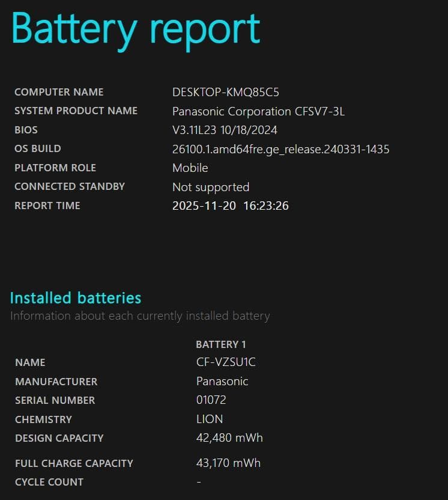Click the manufacturer Panasonic value
The width and height of the screenshot is (448, 500).
point(222,382)
